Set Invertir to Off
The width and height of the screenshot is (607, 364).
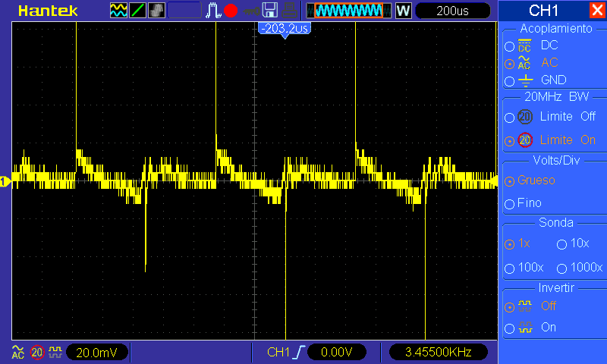pyautogui.click(x=509, y=308)
